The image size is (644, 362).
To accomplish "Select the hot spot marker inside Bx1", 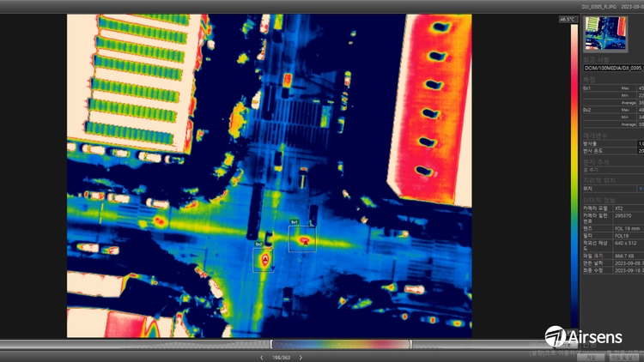I will tap(306, 242).
